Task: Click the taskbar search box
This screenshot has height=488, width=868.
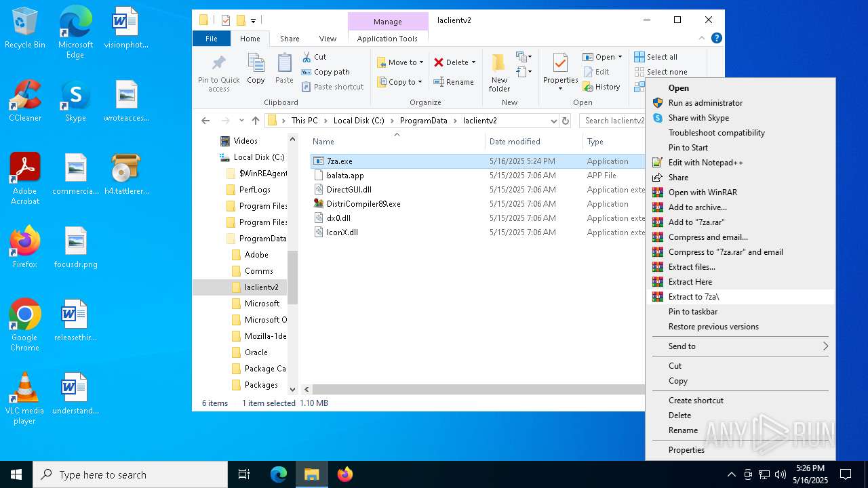Action: click(130, 474)
